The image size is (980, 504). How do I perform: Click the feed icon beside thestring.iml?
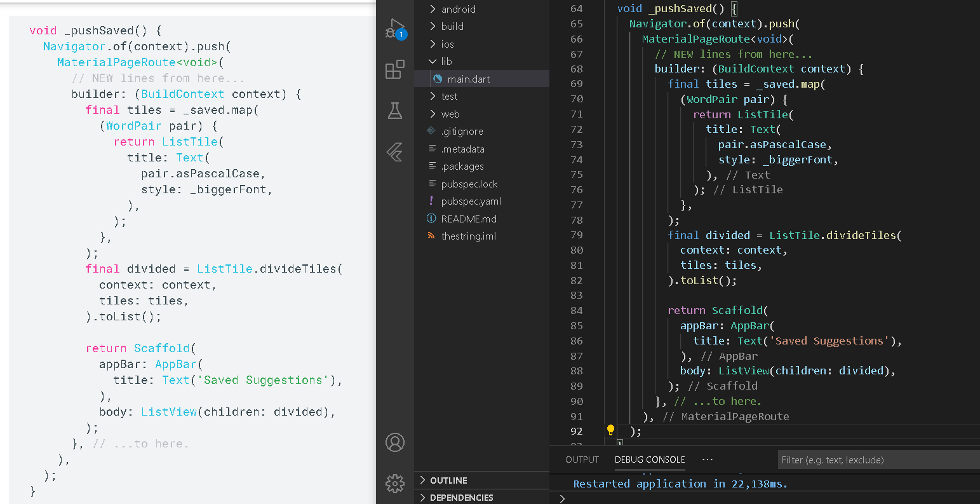[x=432, y=236]
